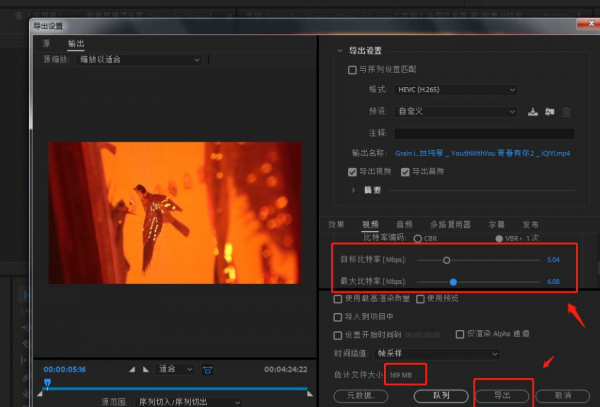The image size is (600, 407).
Task: Open the 时间插值 帧采样 dropdown
Action: [x=437, y=354]
